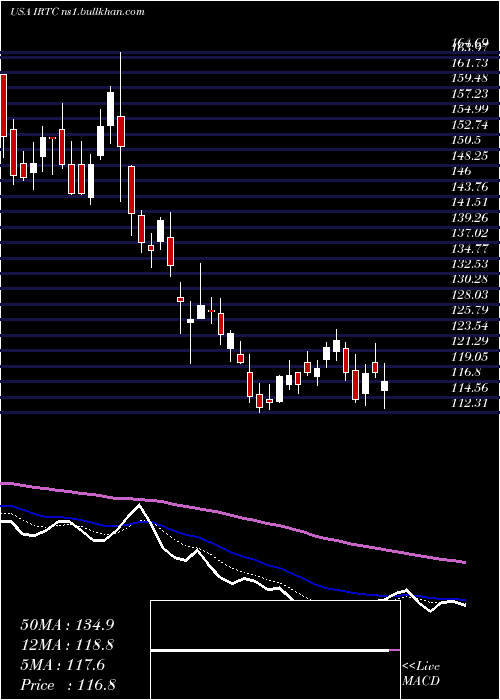500x700 pixels.
Task: Click the 152.74 price label
Action: (470, 125)
